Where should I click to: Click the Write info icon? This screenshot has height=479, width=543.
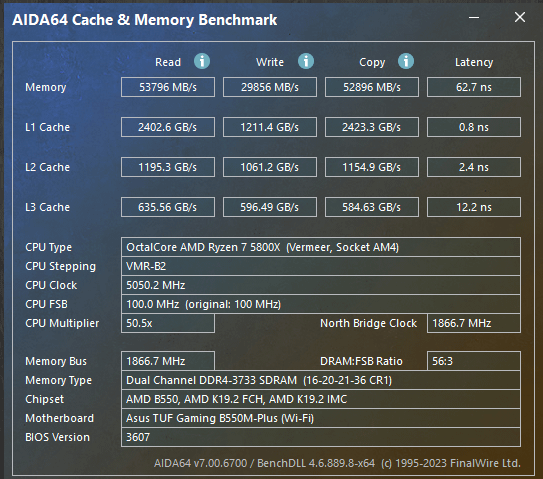(306, 61)
